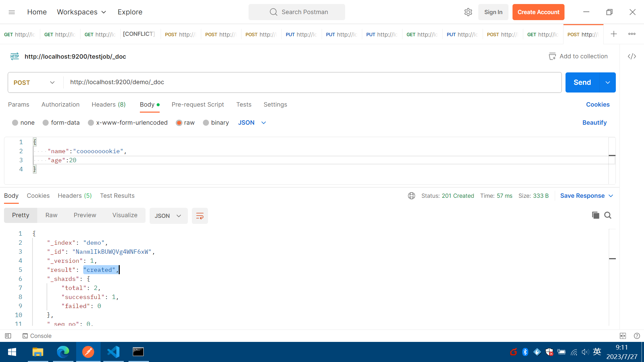The width and height of the screenshot is (644, 362).
Task: Open the code snippet panel icon
Action: [632, 56]
